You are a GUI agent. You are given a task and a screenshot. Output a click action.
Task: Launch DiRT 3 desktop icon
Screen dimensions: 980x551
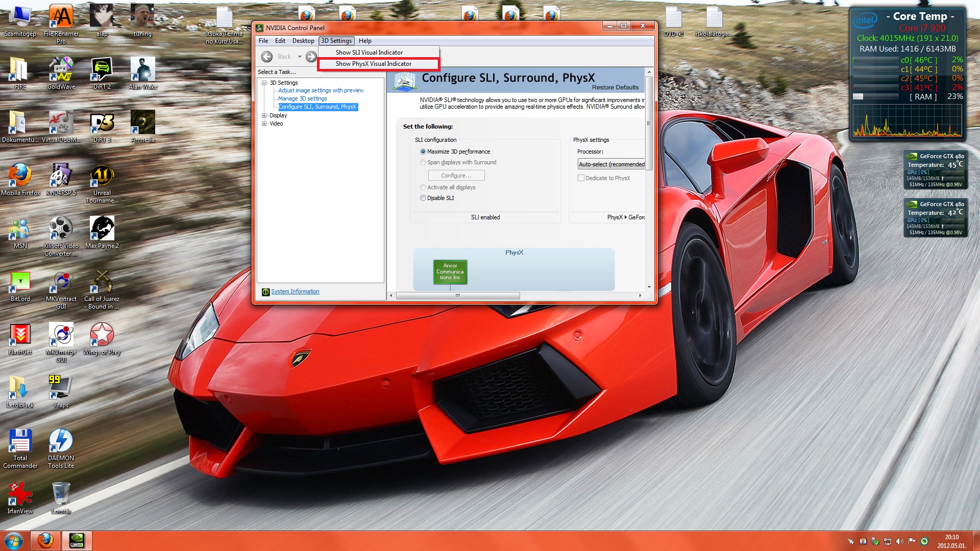102,126
